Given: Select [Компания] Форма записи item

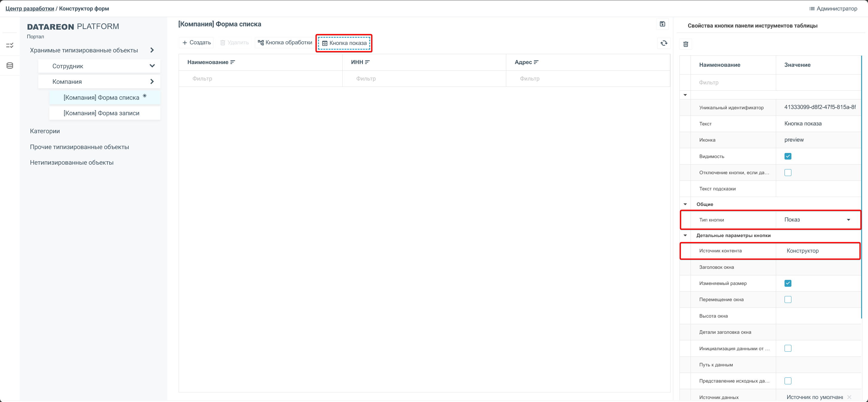Looking at the screenshot, I should [x=101, y=113].
